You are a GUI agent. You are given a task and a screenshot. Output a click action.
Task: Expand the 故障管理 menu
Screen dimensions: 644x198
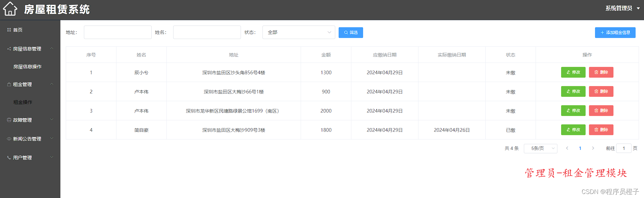pyautogui.click(x=30, y=120)
